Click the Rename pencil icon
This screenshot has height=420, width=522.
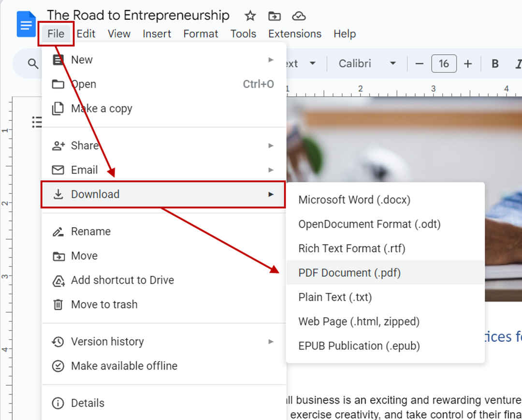point(58,231)
